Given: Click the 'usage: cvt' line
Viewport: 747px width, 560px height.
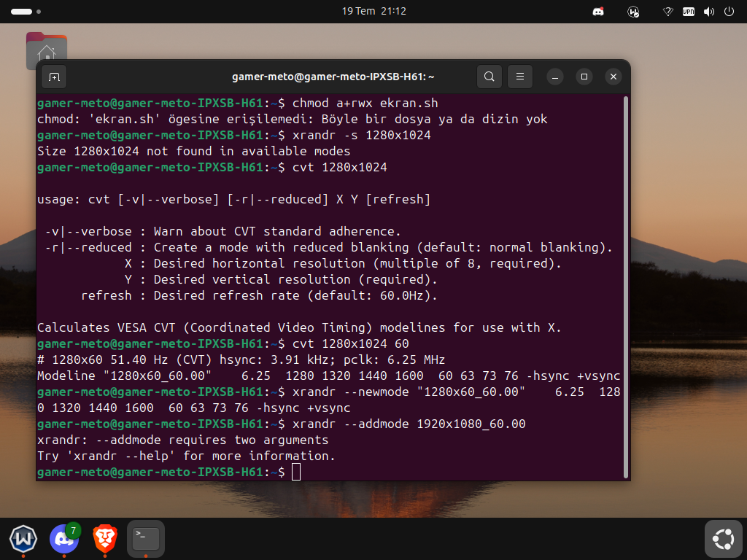Looking at the screenshot, I should click(234, 200).
